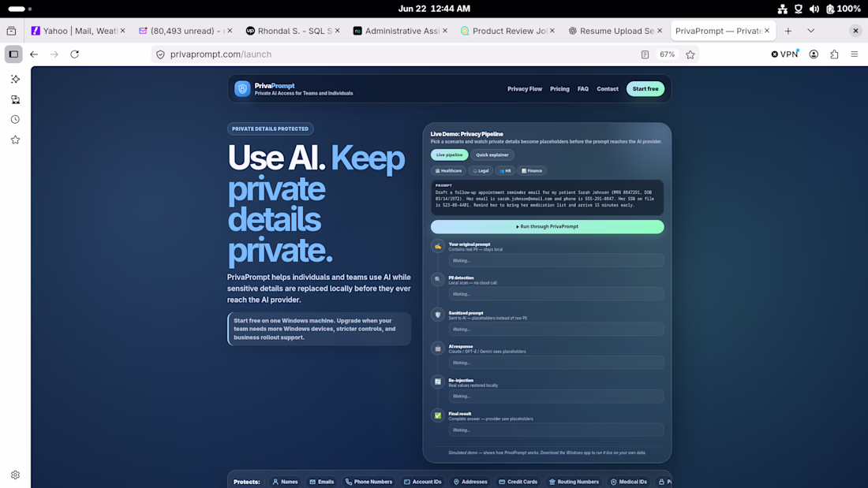Screen dimensions: 868x488
Task: Click the Re-injection step icon
Action: point(438,382)
